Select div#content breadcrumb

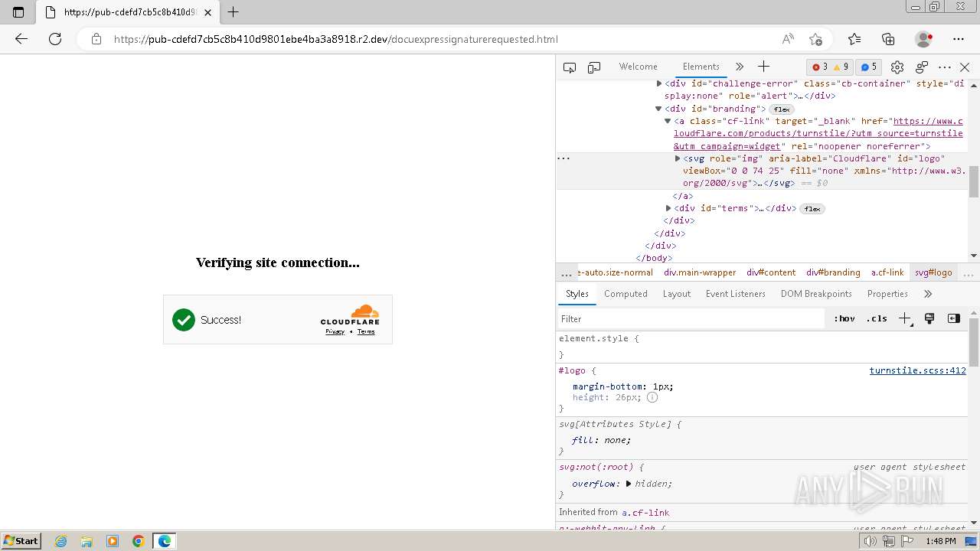[771, 272]
